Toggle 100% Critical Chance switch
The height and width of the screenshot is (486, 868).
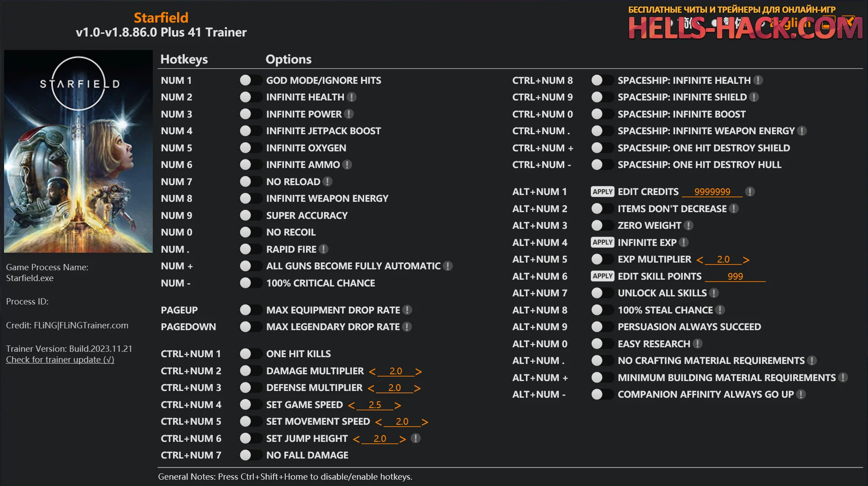point(251,283)
